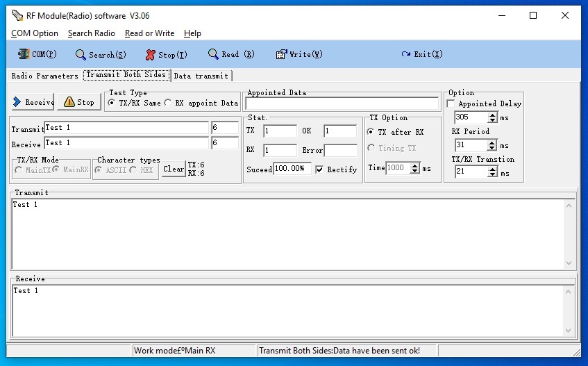Clear the TX/RX counters
588x366 pixels.
pos(174,169)
